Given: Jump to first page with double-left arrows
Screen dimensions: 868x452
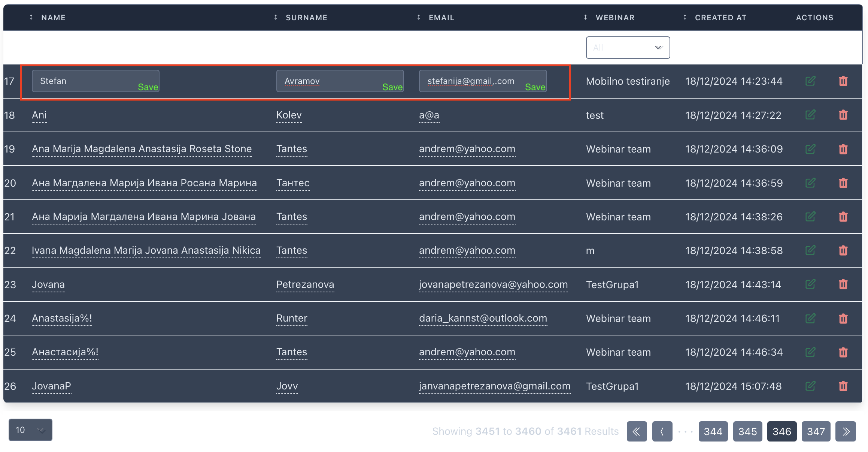Looking at the screenshot, I should coord(637,431).
